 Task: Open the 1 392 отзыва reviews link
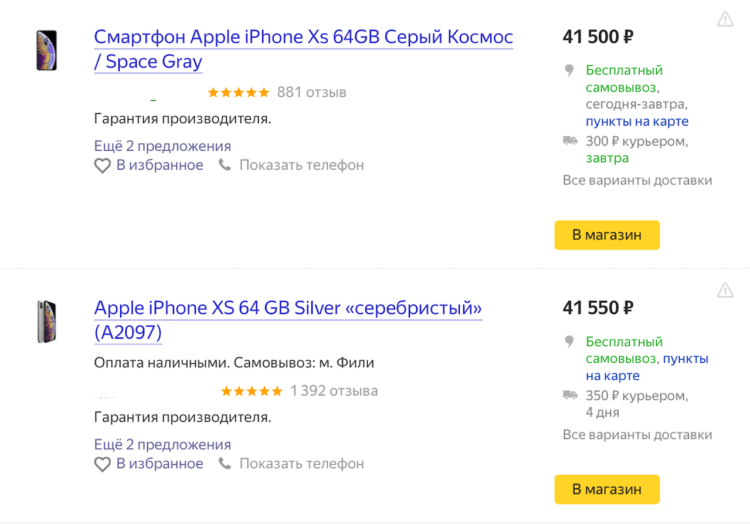tap(334, 391)
